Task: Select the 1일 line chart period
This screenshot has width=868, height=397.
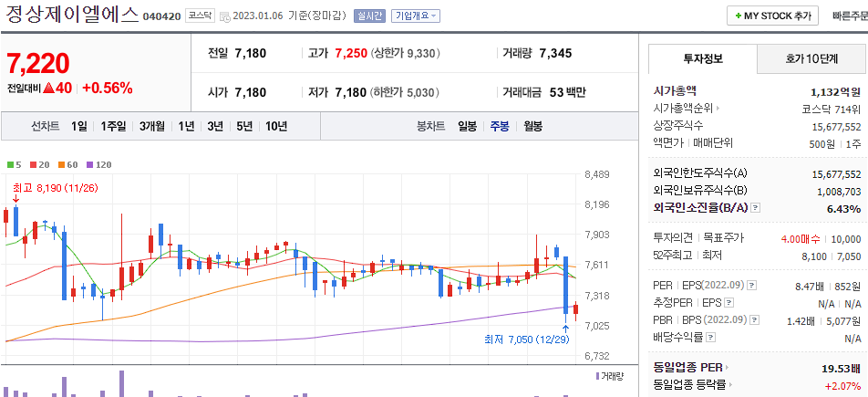Action: pos(78,127)
